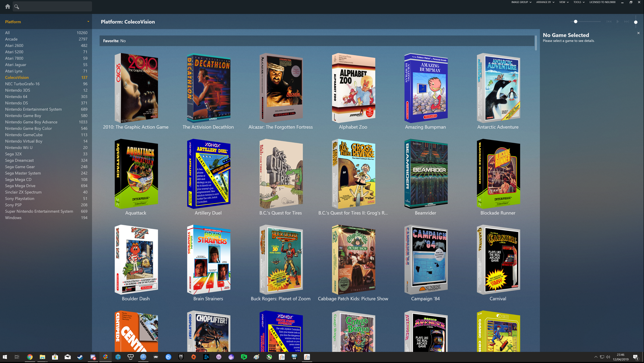Open the IMAGE GROUP menu
This screenshot has width=644, height=363.
[521, 2]
